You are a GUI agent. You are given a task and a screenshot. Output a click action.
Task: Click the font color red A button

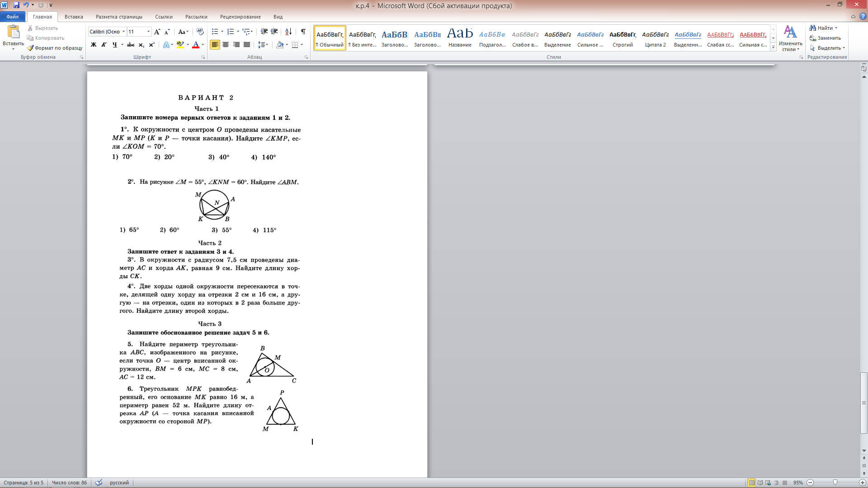(x=196, y=45)
